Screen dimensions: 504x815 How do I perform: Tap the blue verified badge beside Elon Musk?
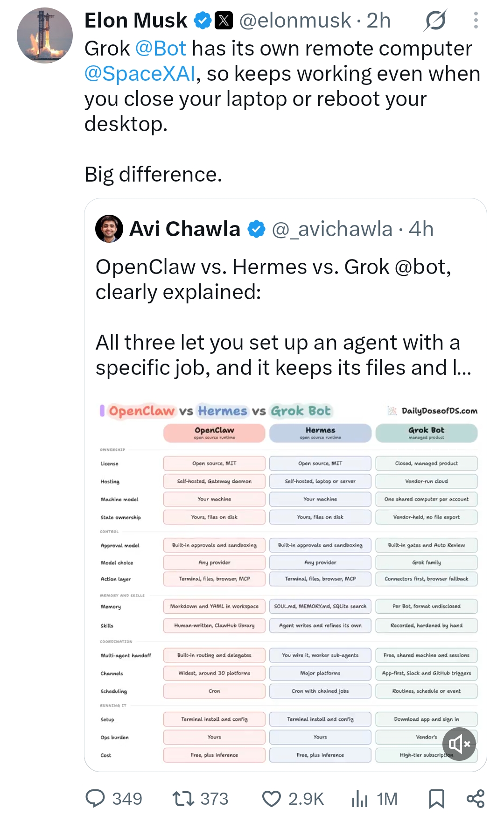coord(203,21)
